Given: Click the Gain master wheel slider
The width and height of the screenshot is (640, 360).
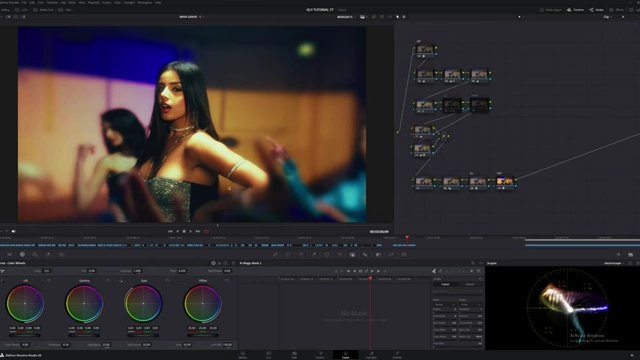Looking at the screenshot, I should (143, 336).
